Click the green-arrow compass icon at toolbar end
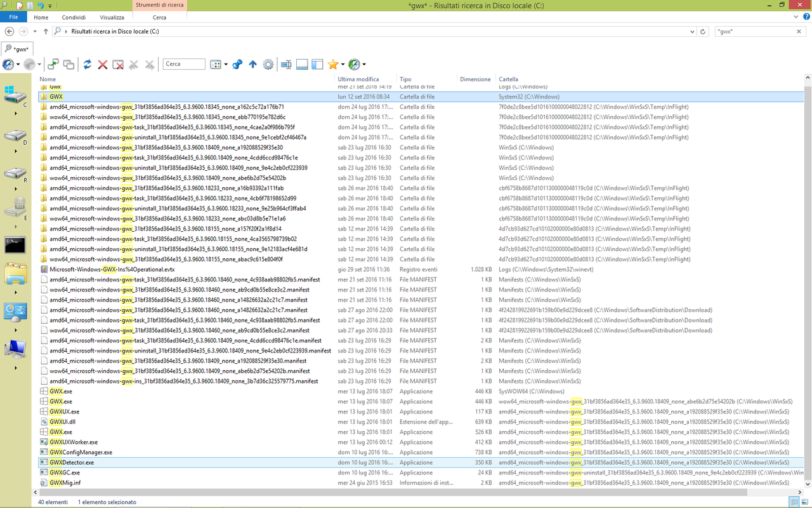The width and height of the screenshot is (812, 508). (x=354, y=64)
